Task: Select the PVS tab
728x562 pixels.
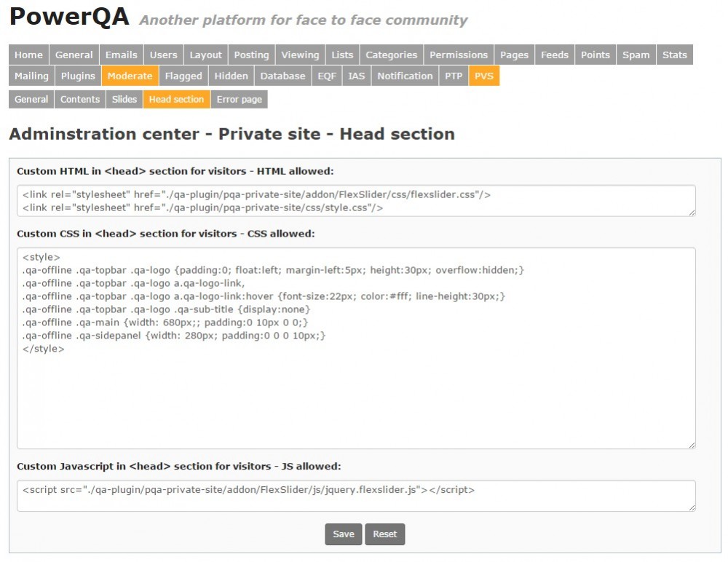Action: pos(483,76)
